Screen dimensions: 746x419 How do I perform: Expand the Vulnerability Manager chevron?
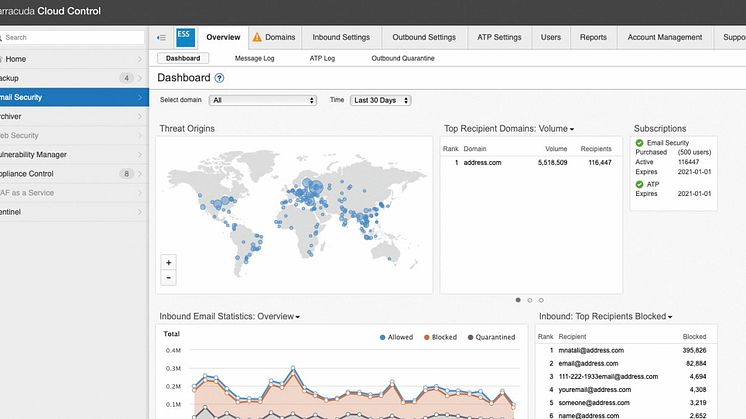click(140, 155)
